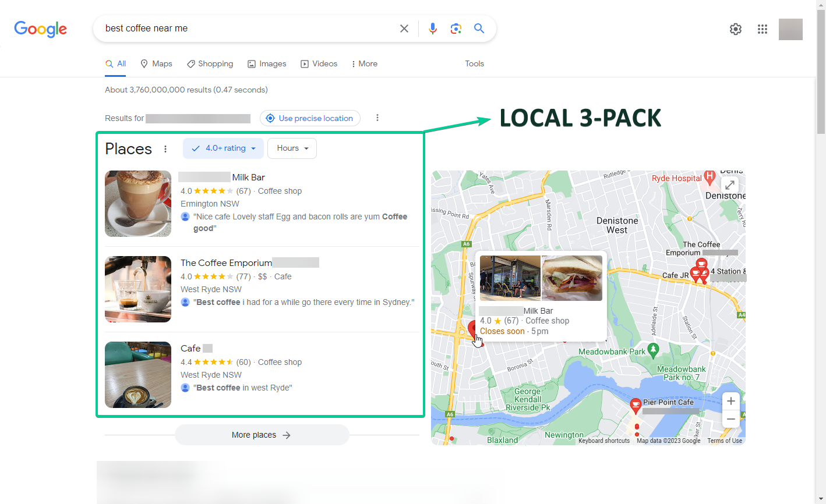The height and width of the screenshot is (504, 826).
Task: Open the Settings gear
Action: click(736, 29)
